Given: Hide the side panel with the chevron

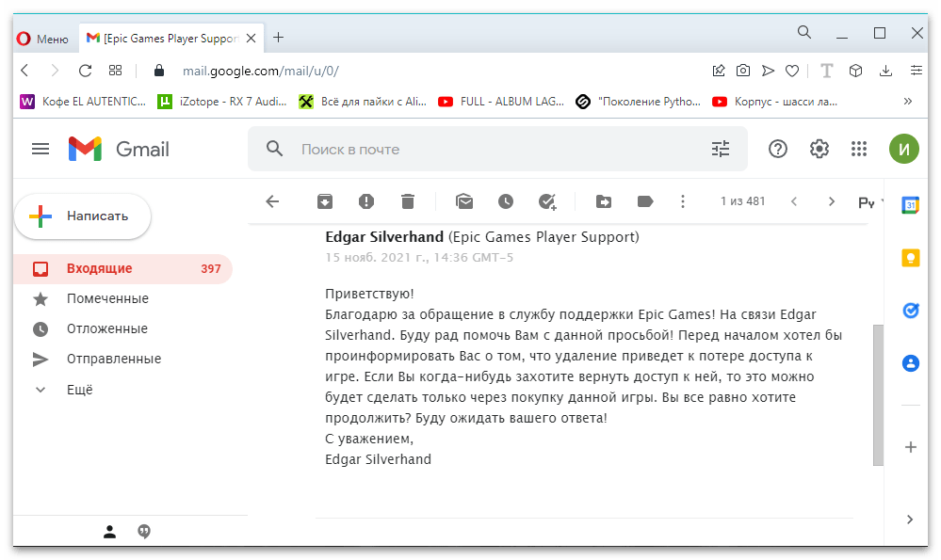Looking at the screenshot, I should tap(910, 520).
